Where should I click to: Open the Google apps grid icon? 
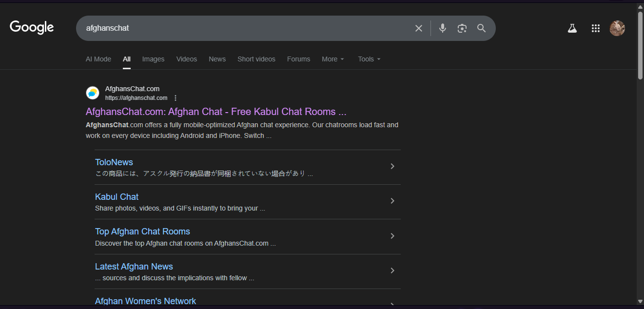tap(595, 28)
